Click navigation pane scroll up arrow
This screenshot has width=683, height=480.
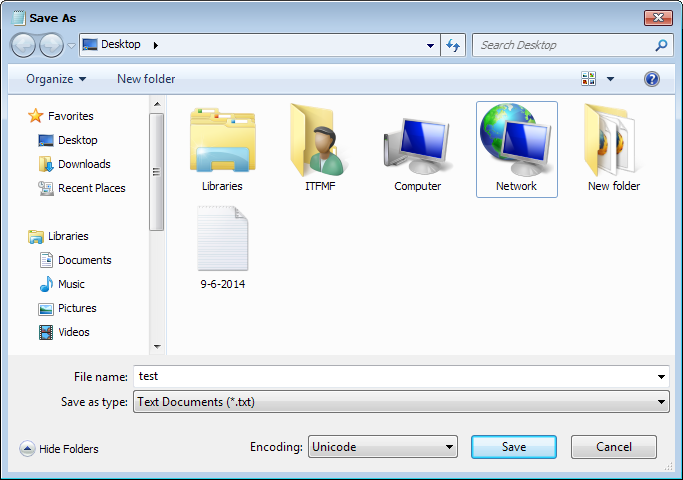[157, 104]
